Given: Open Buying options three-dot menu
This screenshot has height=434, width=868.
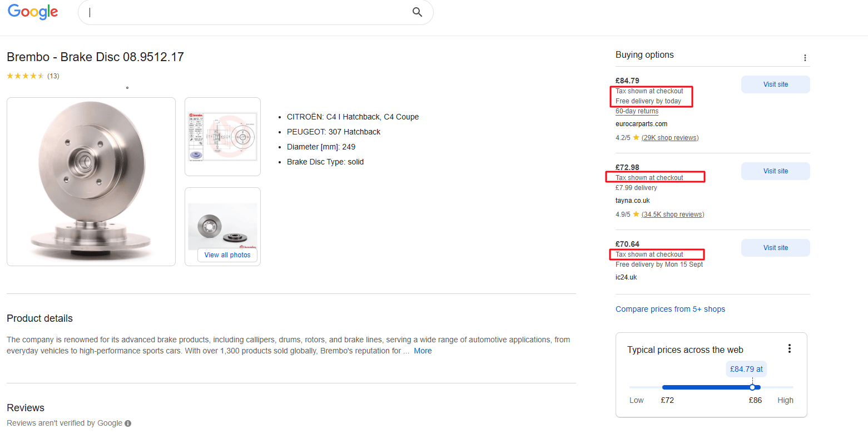Looking at the screenshot, I should 805,58.
